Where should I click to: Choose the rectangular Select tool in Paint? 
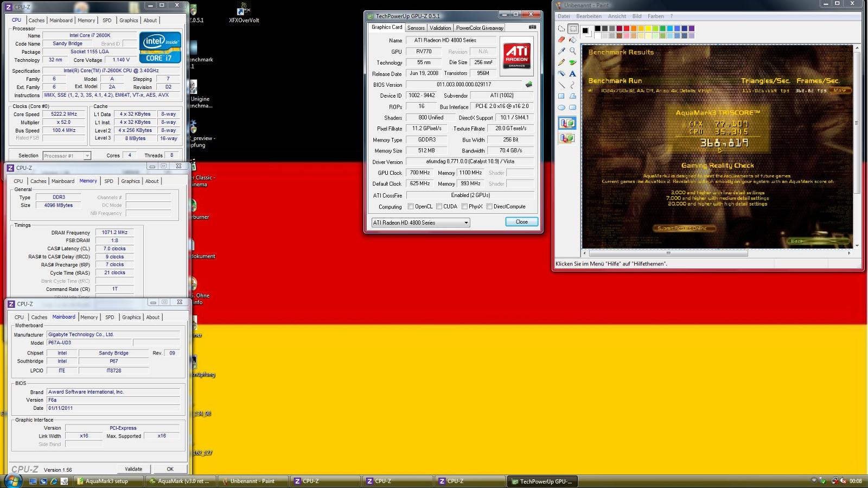[573, 29]
